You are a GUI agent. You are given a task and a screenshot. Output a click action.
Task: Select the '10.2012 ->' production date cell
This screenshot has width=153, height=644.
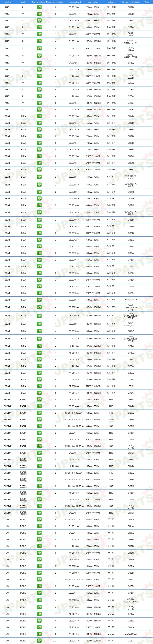click(x=74, y=614)
